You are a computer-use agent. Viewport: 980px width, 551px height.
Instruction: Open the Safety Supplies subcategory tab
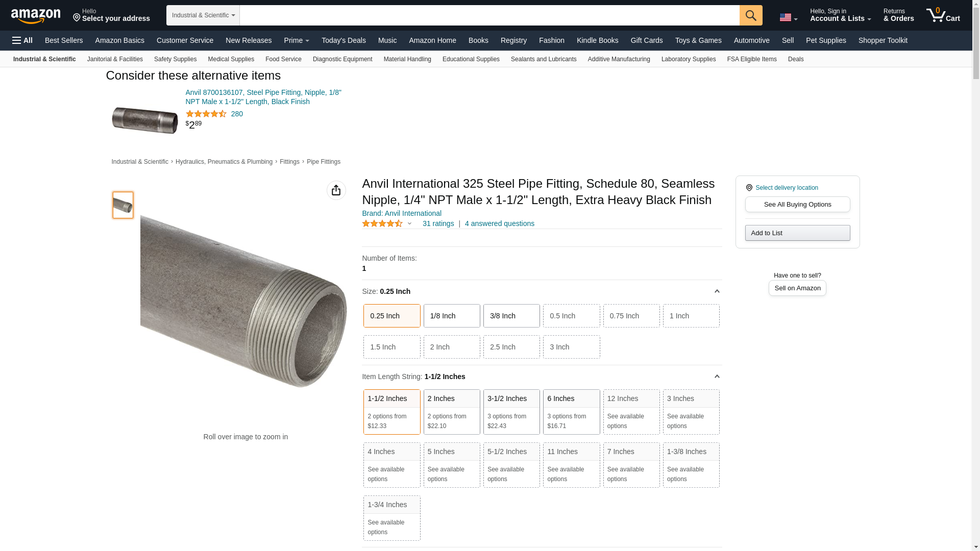175,59
